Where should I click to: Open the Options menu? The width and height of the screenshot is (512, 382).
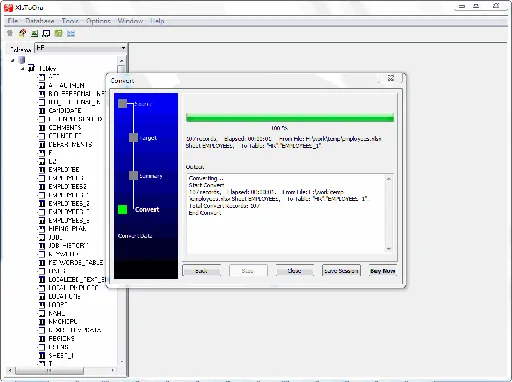pyautogui.click(x=98, y=21)
